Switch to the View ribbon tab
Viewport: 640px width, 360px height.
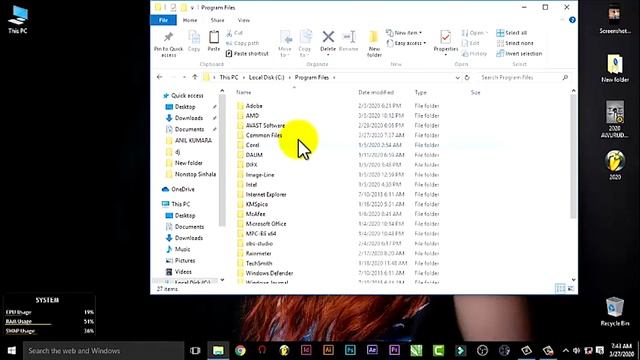(x=244, y=20)
